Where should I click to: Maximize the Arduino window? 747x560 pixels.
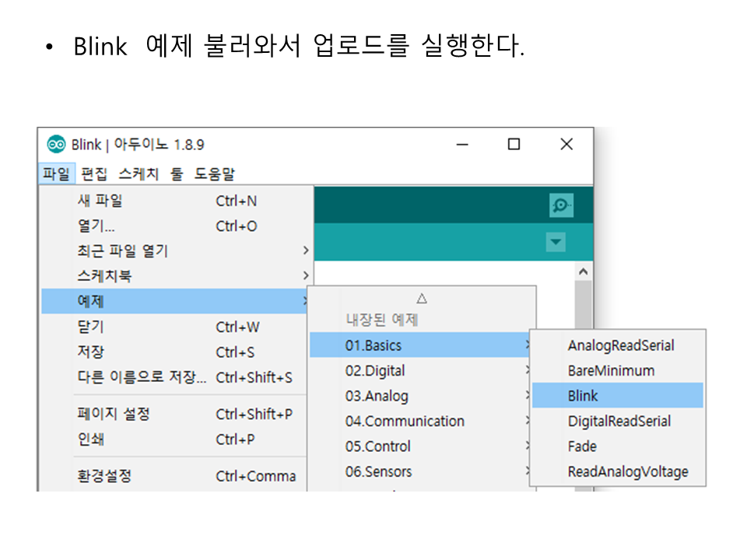(514, 144)
